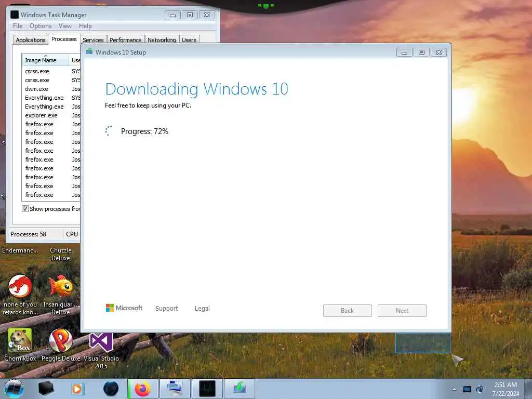Switch to the Users tab

189,39
